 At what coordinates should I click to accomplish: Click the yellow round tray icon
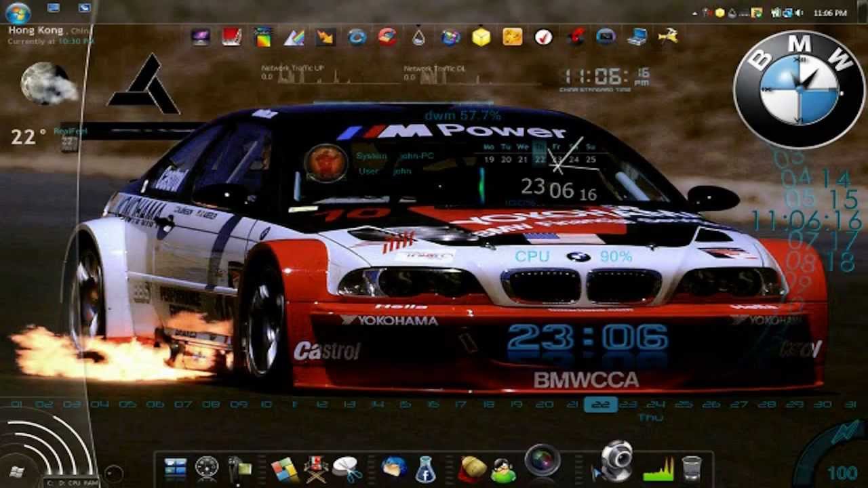click(x=719, y=12)
